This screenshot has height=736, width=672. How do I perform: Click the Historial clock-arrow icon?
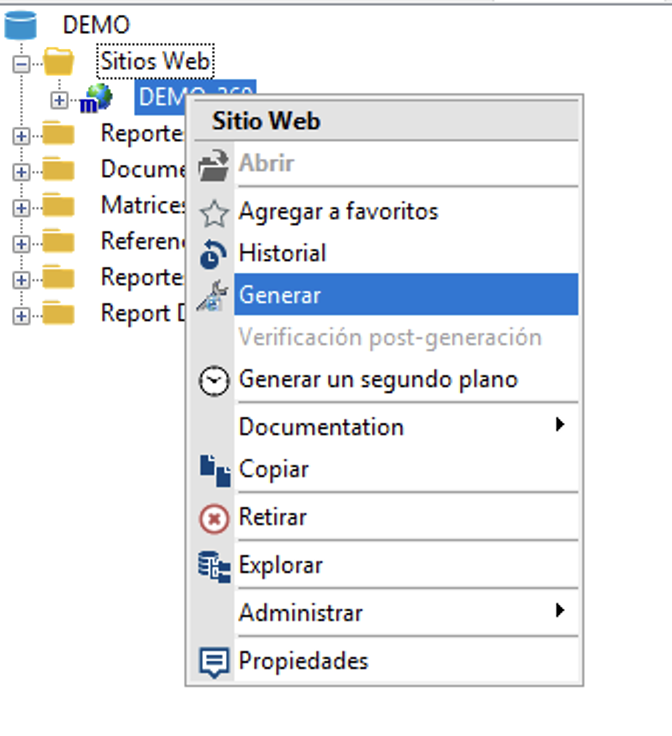tap(214, 254)
